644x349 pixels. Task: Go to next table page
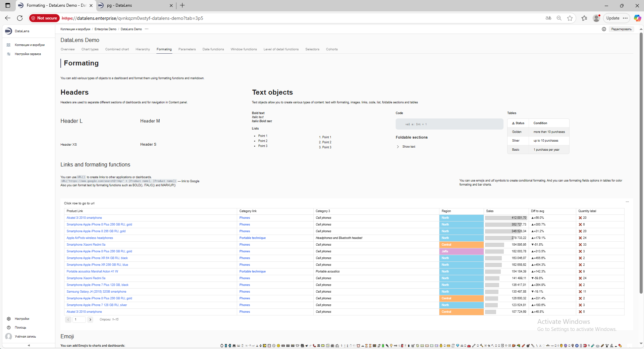tap(90, 320)
